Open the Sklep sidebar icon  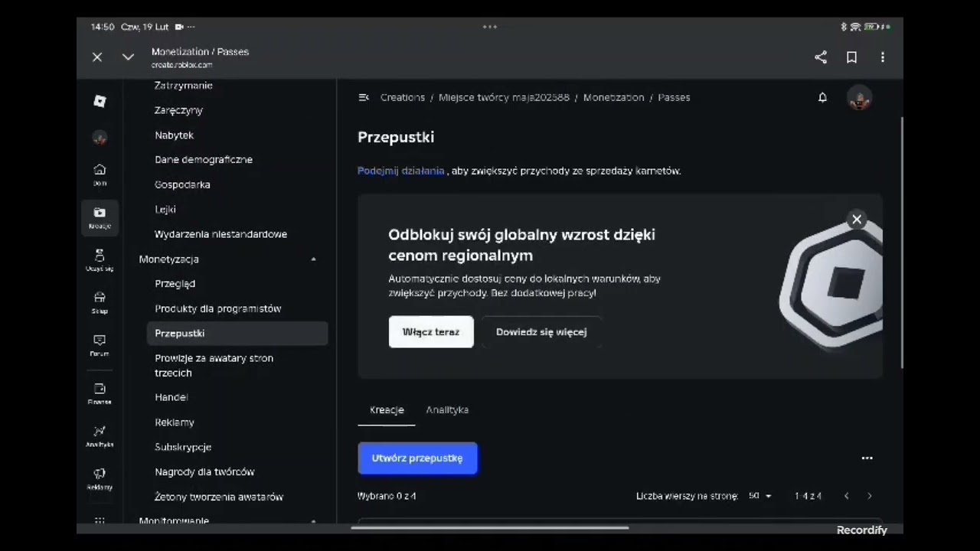[x=100, y=302]
